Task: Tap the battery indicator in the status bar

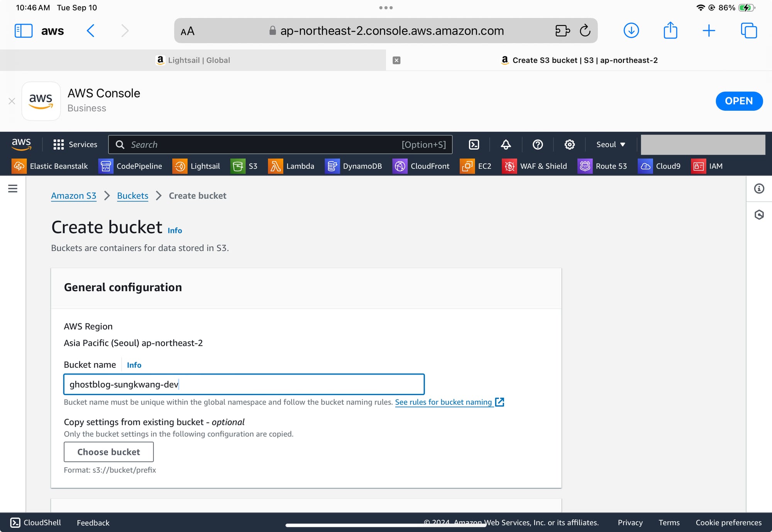Action: pyautogui.click(x=747, y=8)
